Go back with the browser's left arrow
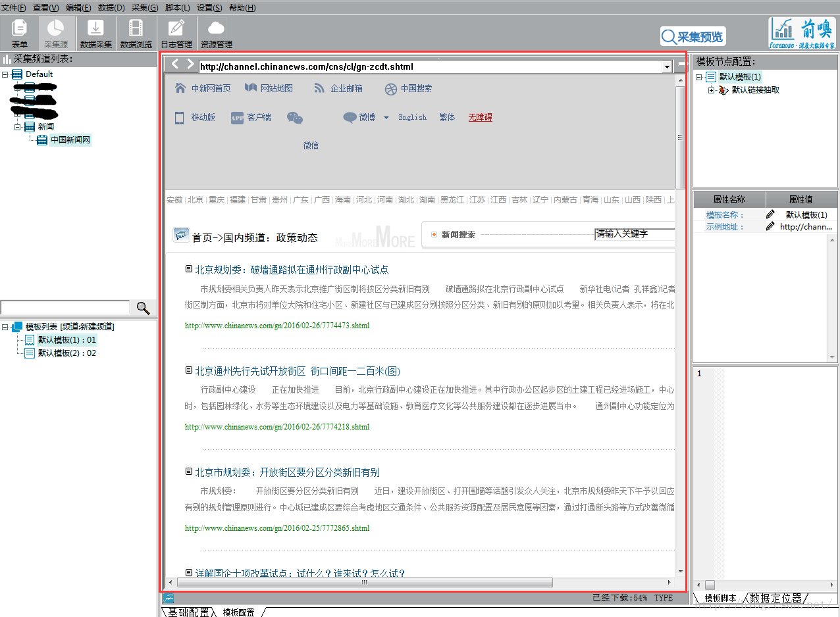The height and width of the screenshot is (617, 840). click(175, 64)
